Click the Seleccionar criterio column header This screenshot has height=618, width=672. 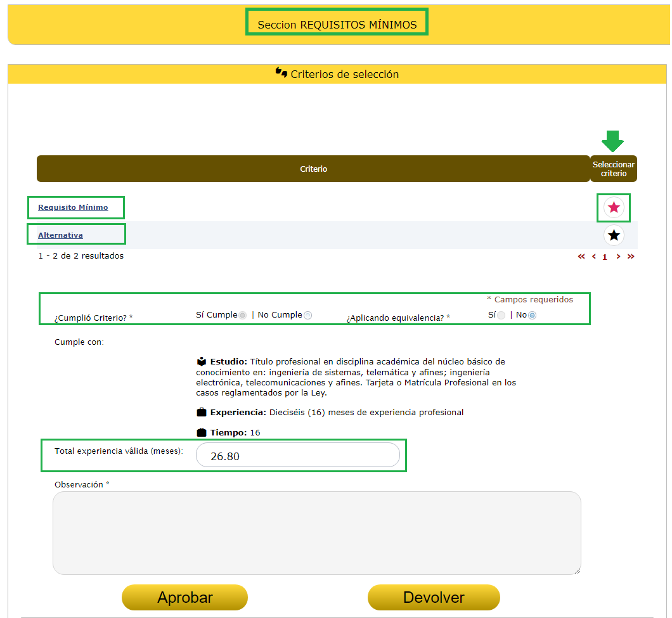coord(613,169)
